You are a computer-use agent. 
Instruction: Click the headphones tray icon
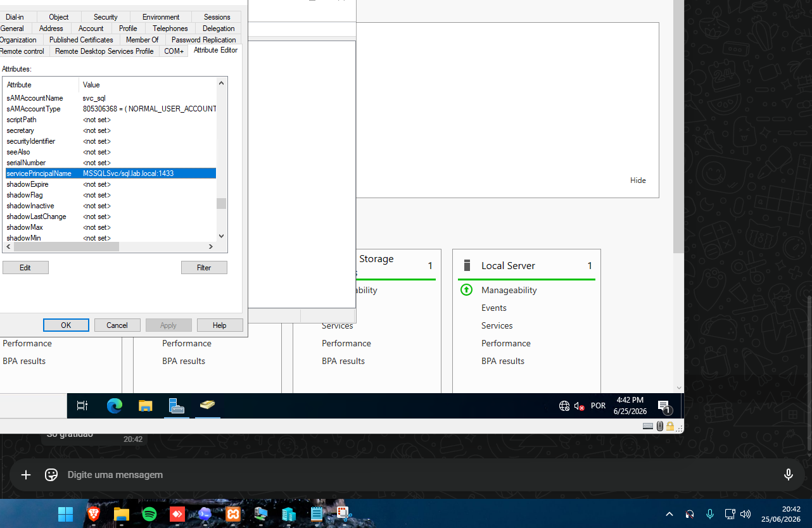click(x=690, y=514)
